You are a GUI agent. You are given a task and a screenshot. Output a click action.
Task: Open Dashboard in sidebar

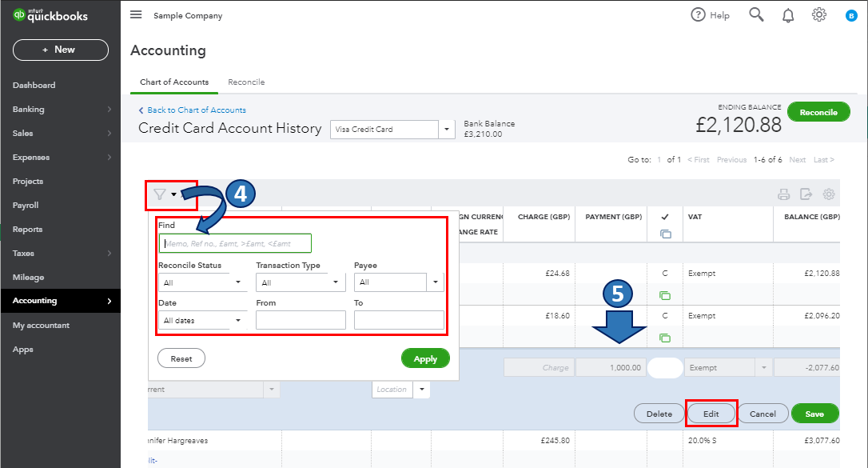click(x=34, y=86)
